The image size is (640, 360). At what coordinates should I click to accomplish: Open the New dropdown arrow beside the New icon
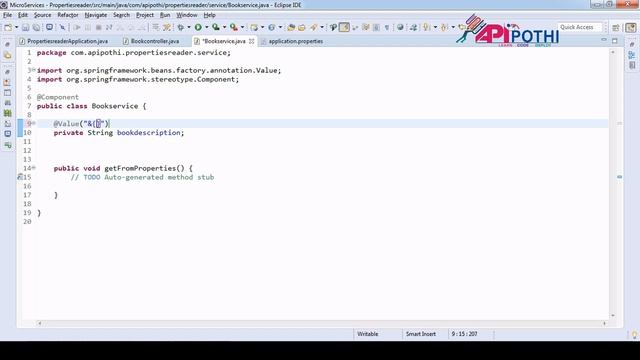click(x=16, y=27)
